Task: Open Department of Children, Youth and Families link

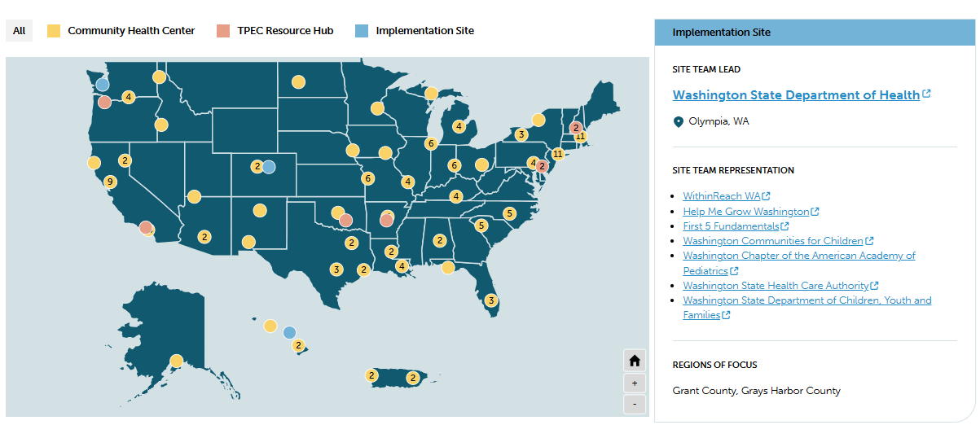Action: (x=806, y=308)
